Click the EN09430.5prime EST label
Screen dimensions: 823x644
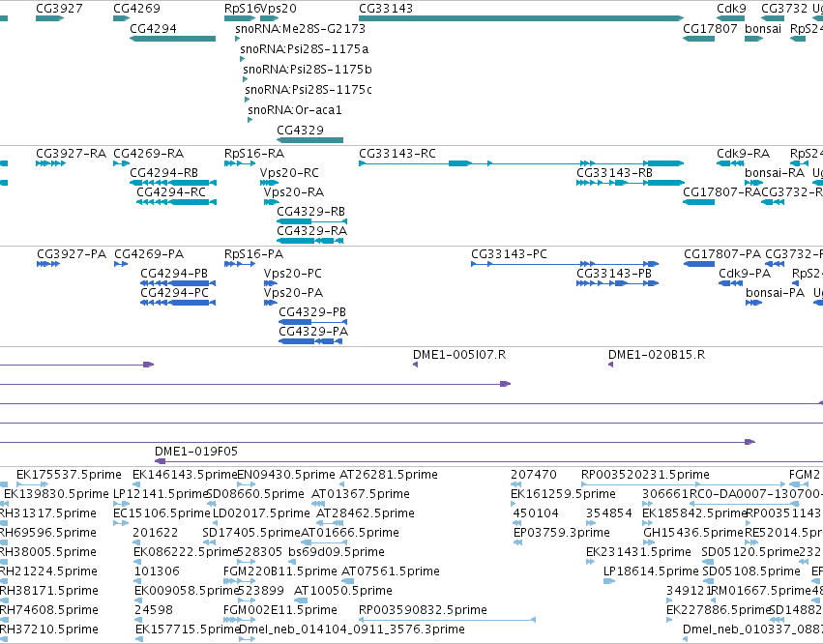click(x=286, y=475)
